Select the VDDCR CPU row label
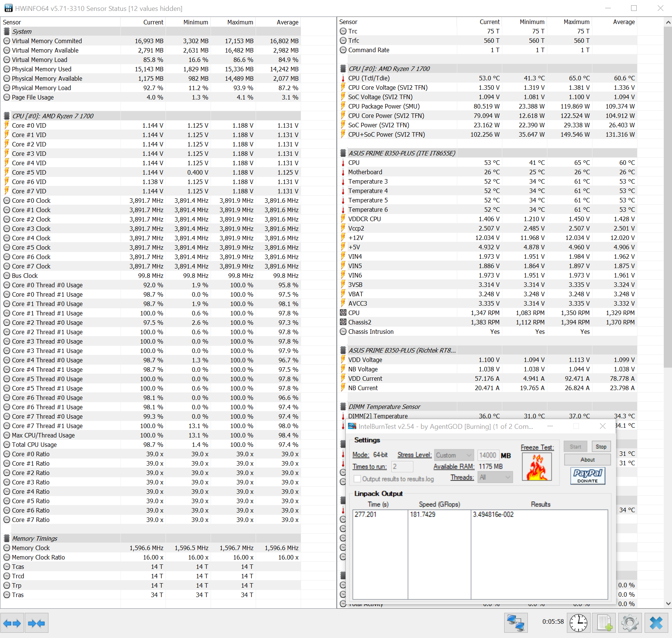Image resolution: width=672 pixels, height=638 pixels. tap(365, 219)
